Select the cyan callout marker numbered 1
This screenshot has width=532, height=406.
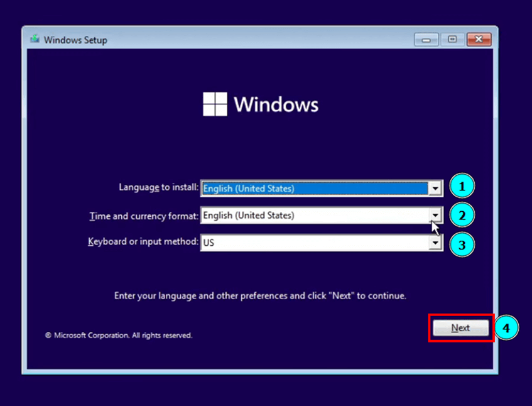[x=462, y=186]
